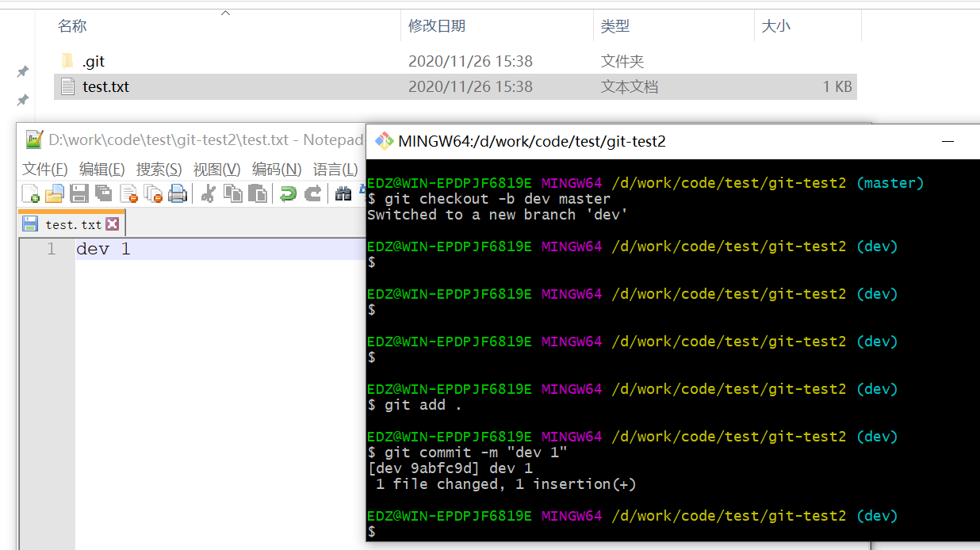This screenshot has width=980, height=550.
Task: Click the Copy icon in Notepad++ toolbar
Action: pos(233,193)
